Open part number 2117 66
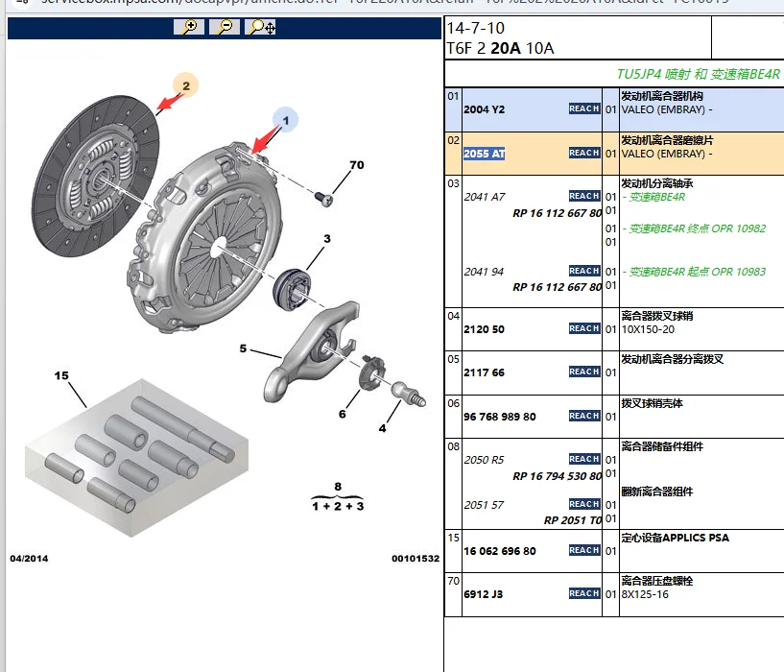The height and width of the screenshot is (672, 784). 484,372
